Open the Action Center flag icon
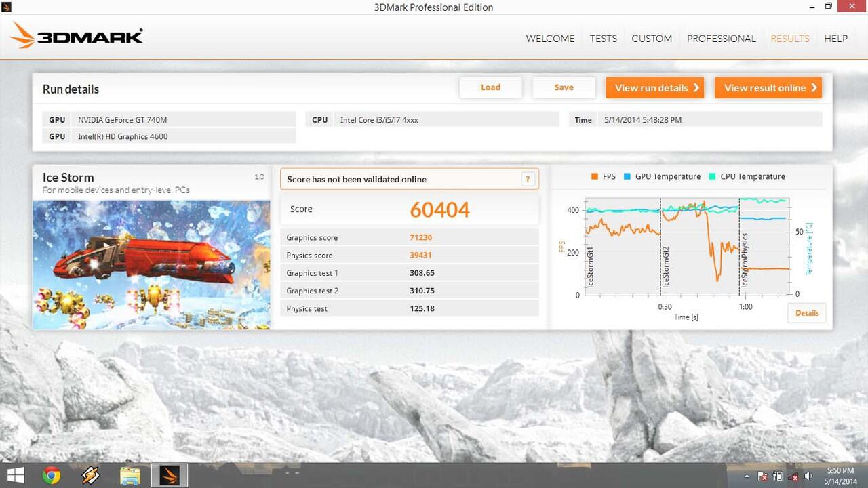 point(762,476)
